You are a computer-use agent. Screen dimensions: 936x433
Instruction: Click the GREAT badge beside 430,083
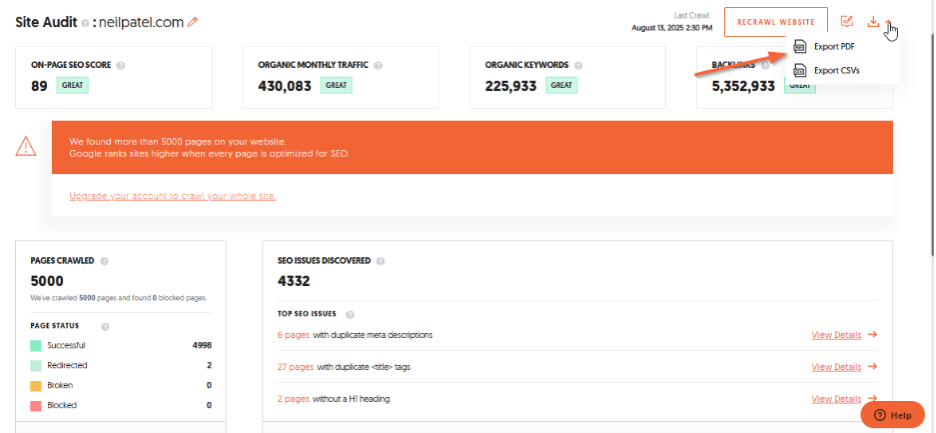[x=337, y=85]
